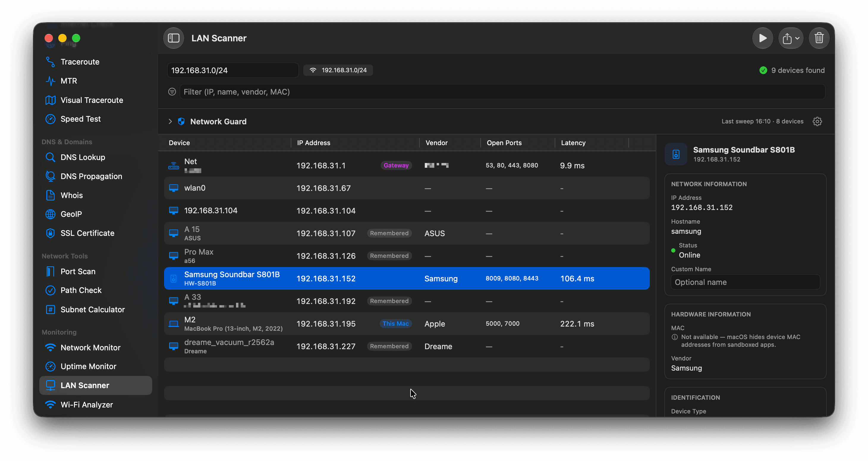Open Network Guard settings gear

(817, 121)
